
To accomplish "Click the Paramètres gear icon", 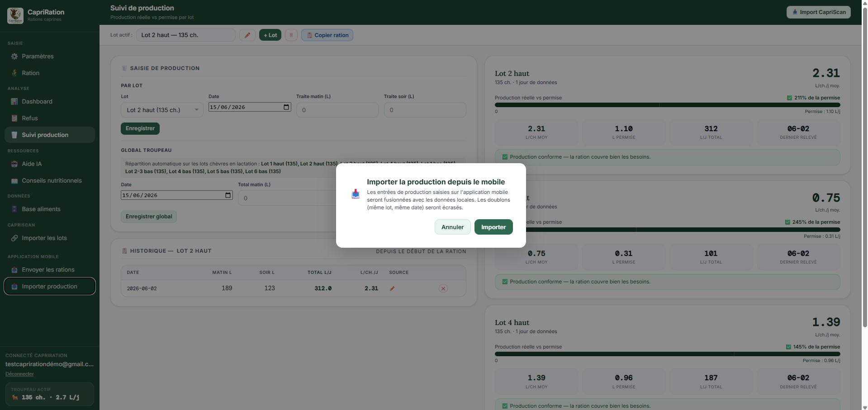I will [14, 57].
